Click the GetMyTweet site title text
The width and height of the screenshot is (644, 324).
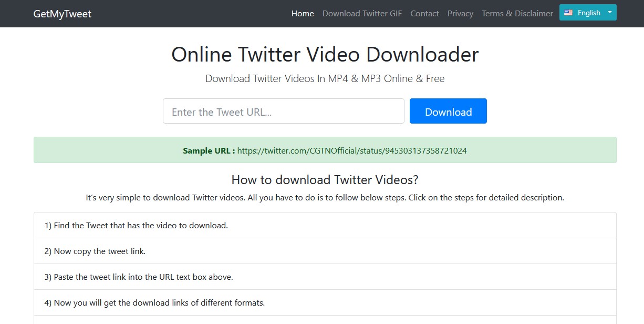[x=62, y=14]
